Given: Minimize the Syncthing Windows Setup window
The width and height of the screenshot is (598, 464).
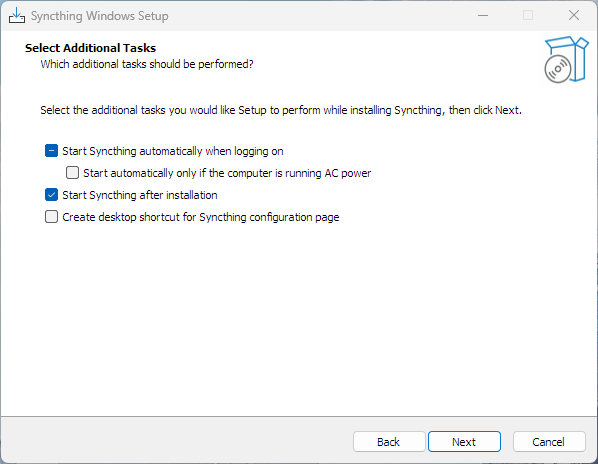Looking at the screenshot, I should tap(483, 16).
